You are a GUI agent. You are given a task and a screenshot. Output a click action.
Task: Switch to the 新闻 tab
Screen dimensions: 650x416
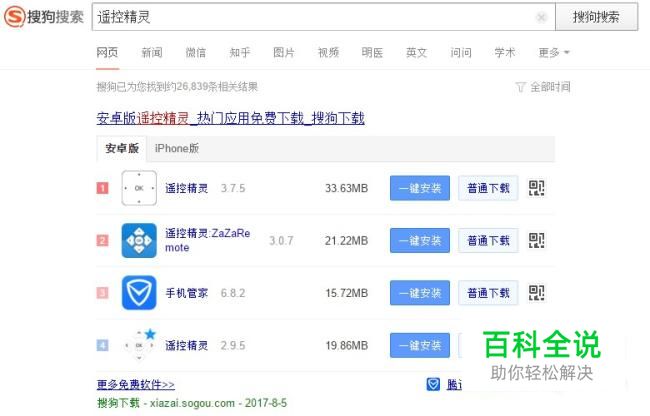coord(152,53)
